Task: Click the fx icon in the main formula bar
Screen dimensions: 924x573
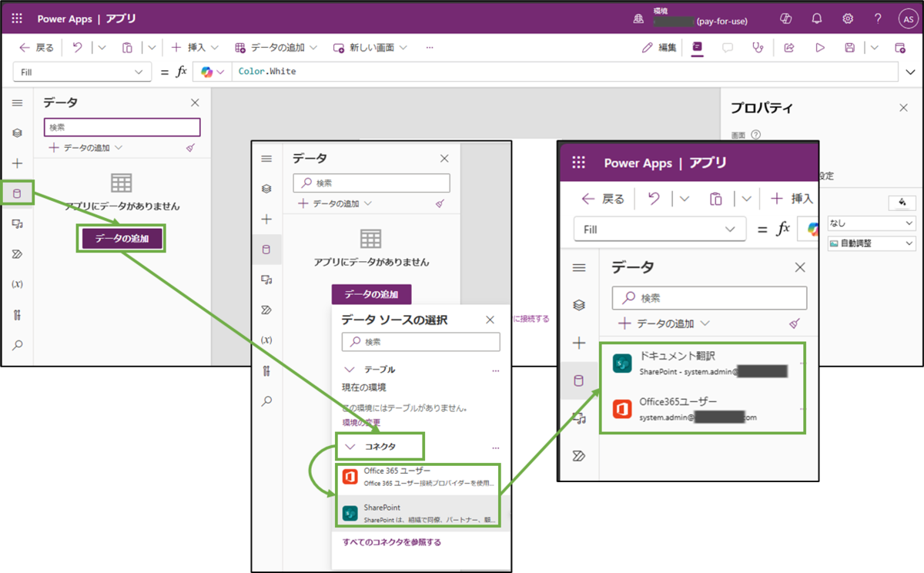Action: tap(182, 72)
